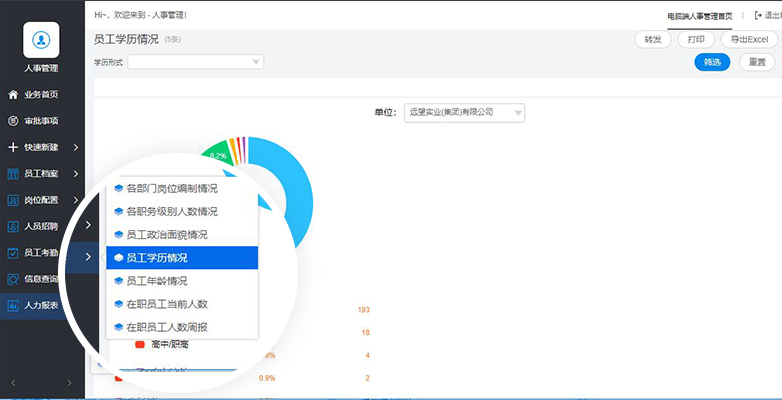This screenshot has width=782, height=400.
Task: Click the 转发 button
Action: pyautogui.click(x=653, y=40)
